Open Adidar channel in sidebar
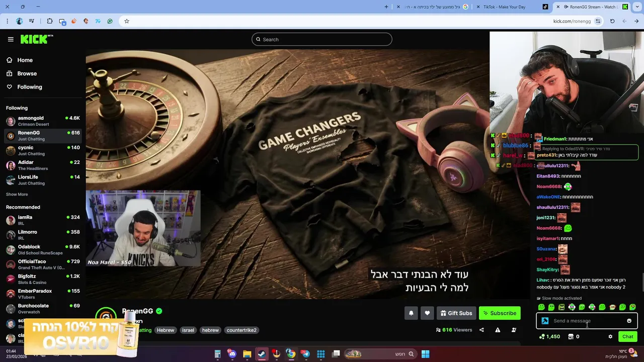 pyautogui.click(x=43, y=165)
